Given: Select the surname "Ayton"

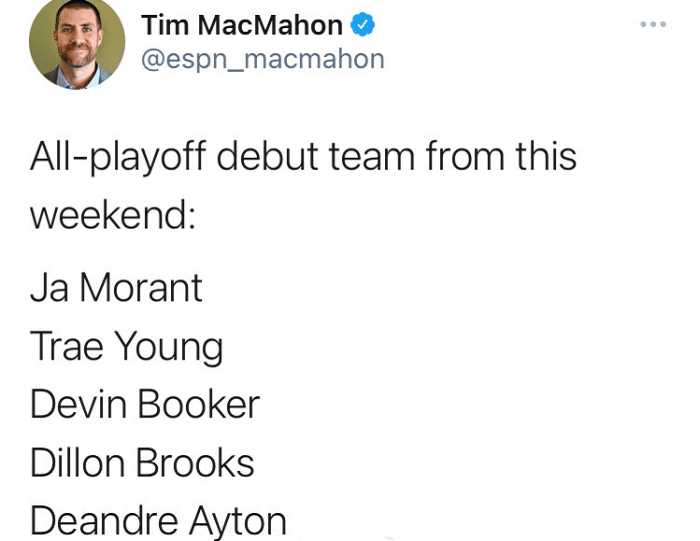Looking at the screenshot, I should pos(239,522).
